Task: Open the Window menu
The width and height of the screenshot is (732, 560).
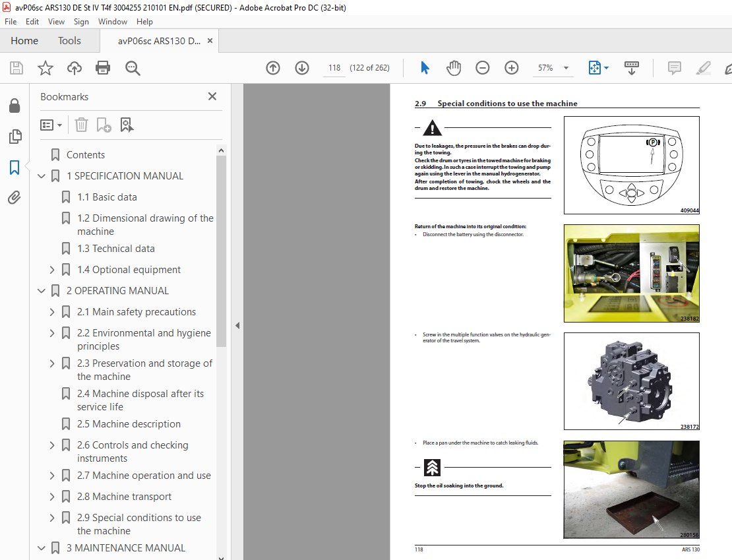Action: point(113,22)
